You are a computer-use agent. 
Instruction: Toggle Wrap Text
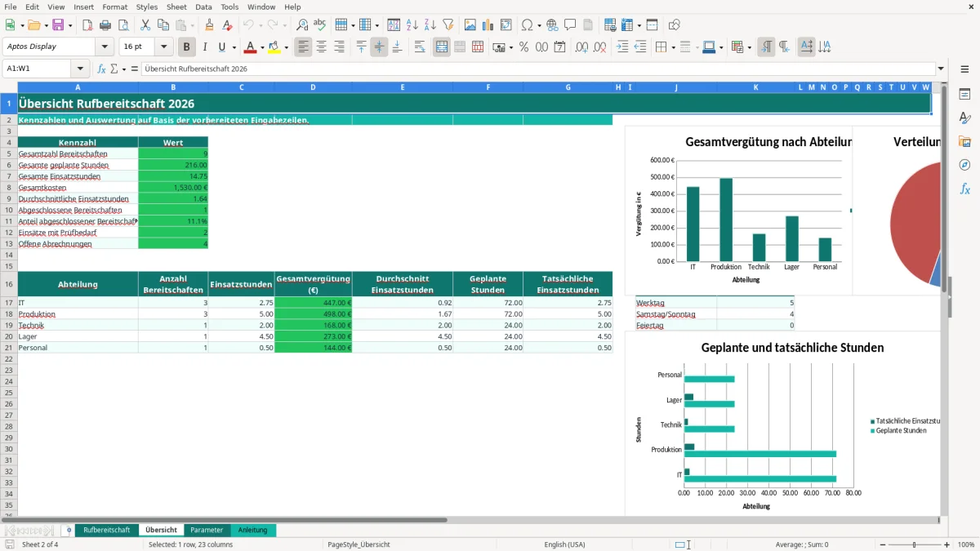coord(420,47)
